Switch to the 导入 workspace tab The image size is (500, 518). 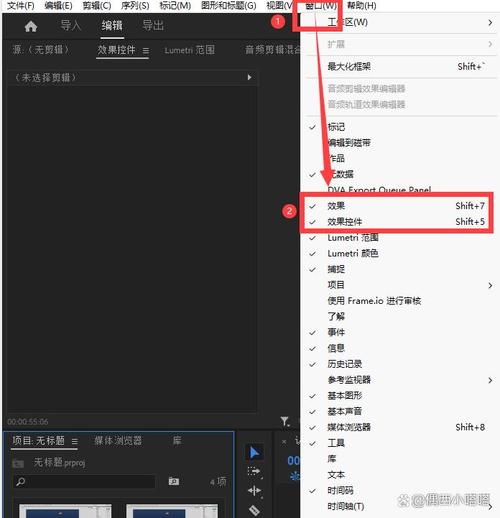click(71, 25)
